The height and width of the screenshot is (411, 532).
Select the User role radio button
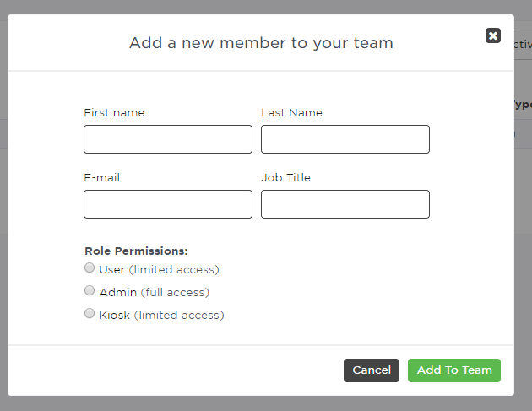tap(90, 268)
